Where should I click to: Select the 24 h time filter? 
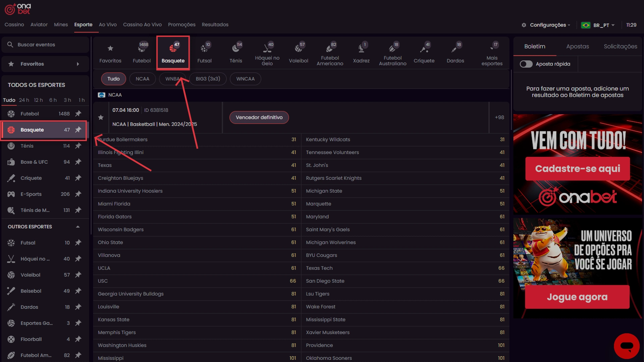tap(24, 100)
